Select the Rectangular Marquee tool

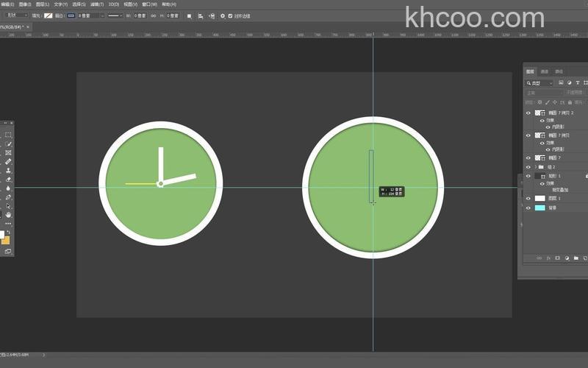coord(8,135)
